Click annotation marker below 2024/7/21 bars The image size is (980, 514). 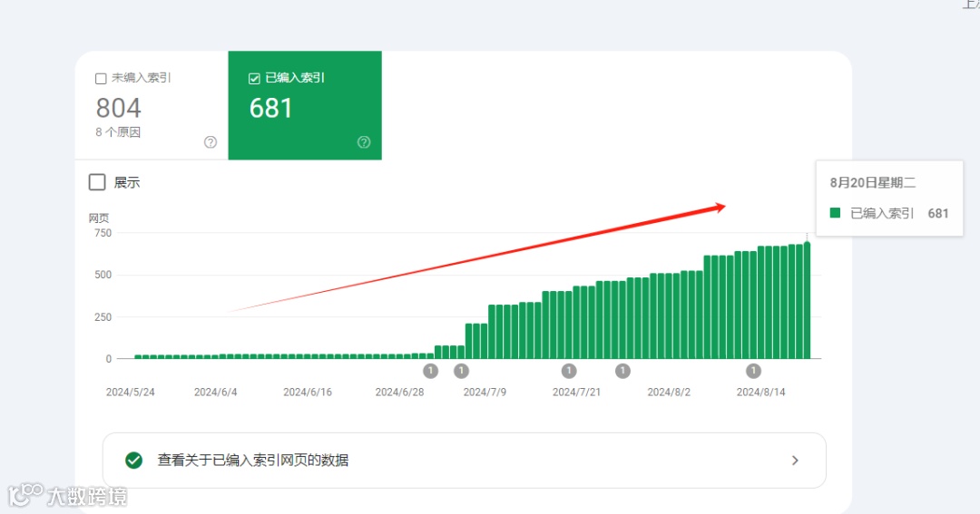(x=569, y=371)
